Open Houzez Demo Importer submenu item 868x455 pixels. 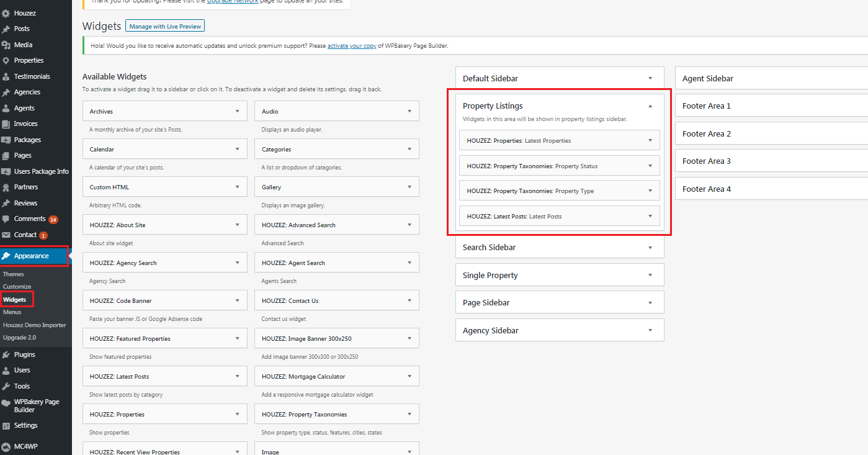click(x=35, y=325)
